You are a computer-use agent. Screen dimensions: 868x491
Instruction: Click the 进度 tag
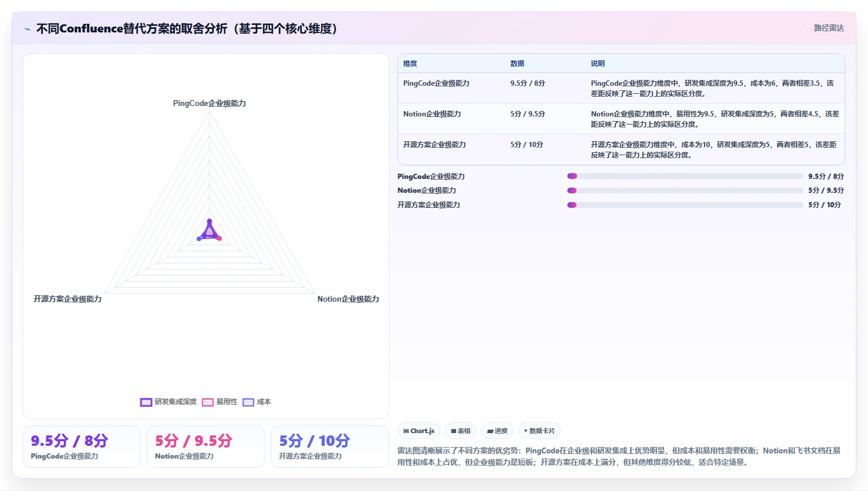pos(497,431)
